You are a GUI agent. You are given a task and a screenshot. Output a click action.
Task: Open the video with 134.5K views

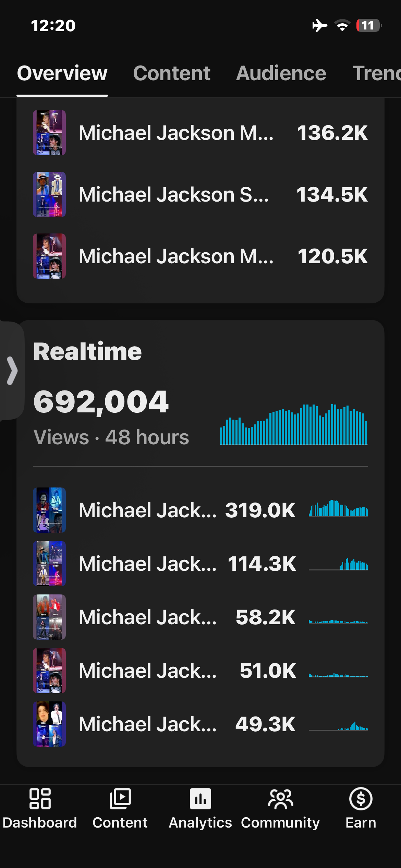click(x=200, y=194)
